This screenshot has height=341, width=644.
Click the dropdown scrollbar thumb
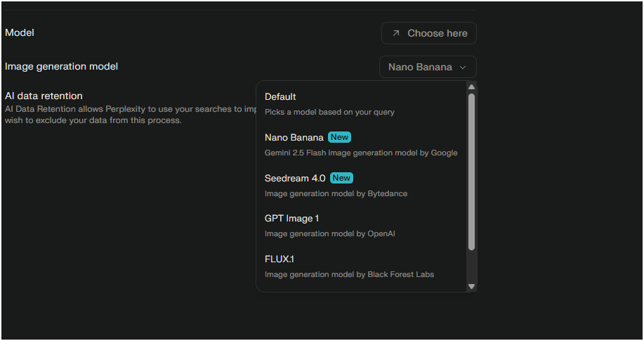(x=471, y=172)
